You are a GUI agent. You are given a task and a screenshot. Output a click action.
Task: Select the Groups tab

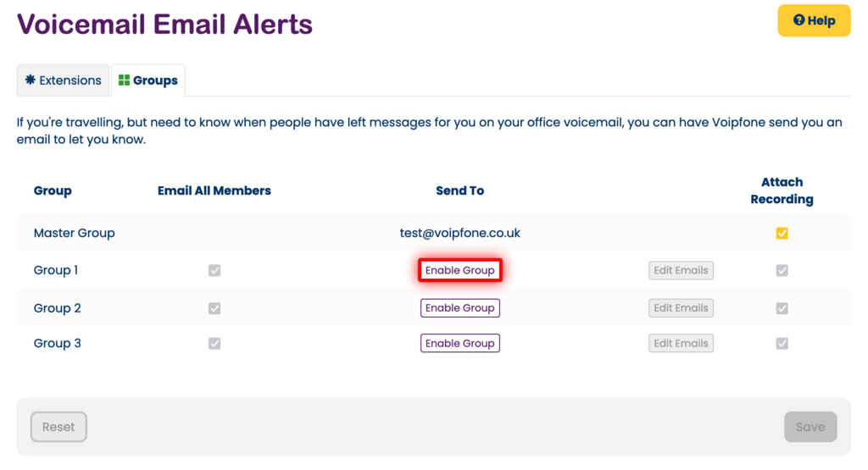tap(148, 80)
